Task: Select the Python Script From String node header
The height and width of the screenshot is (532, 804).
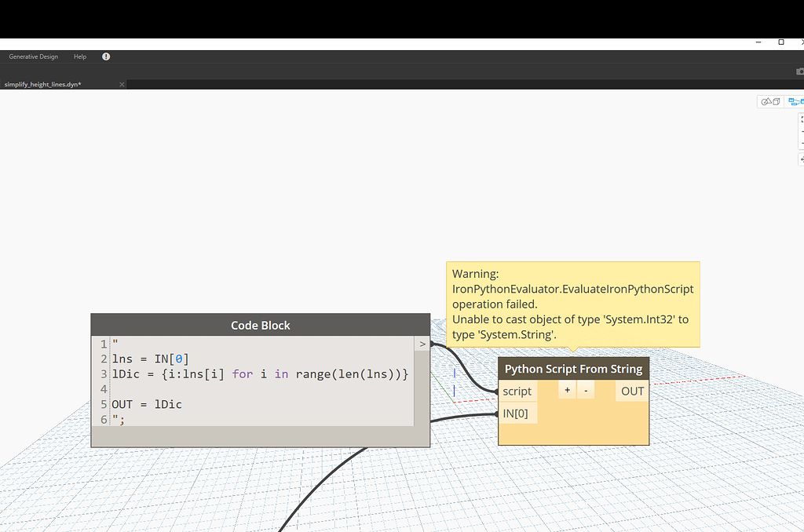Action: [573, 368]
